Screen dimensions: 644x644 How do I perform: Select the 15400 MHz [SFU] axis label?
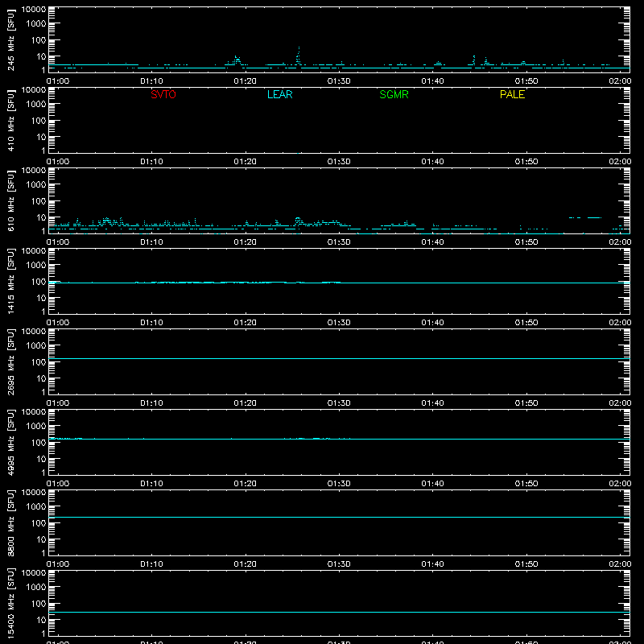[10, 603]
